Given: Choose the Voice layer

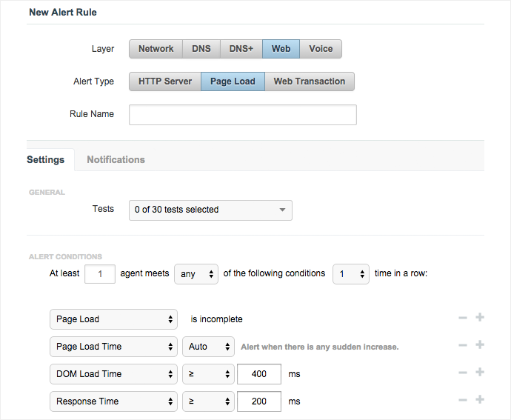Looking at the screenshot, I should click(x=321, y=49).
